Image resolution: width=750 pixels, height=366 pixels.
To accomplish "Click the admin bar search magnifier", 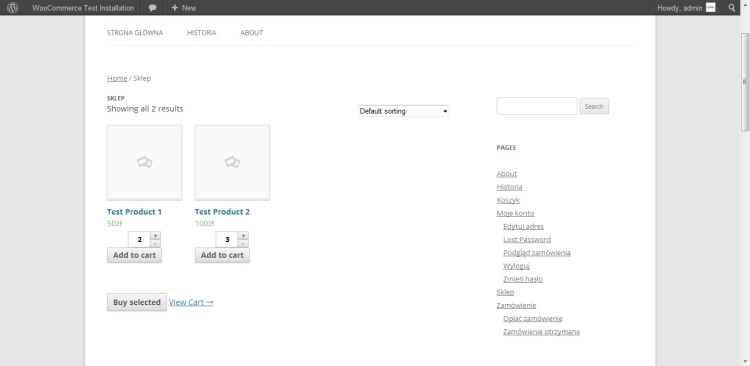I will click(x=731, y=8).
